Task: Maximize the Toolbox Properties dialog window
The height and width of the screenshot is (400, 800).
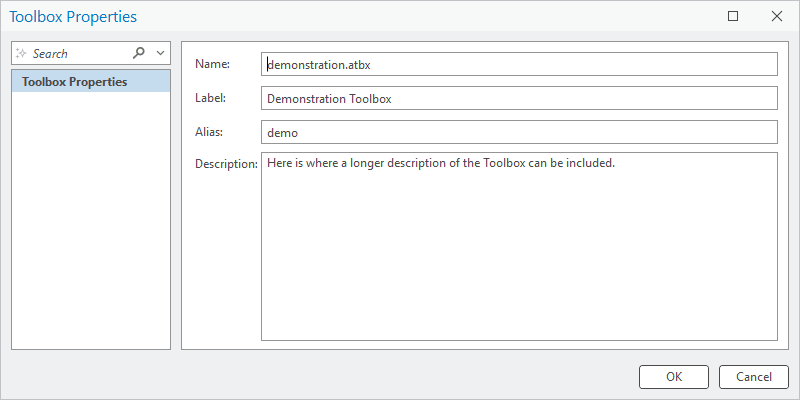Action: pos(733,16)
